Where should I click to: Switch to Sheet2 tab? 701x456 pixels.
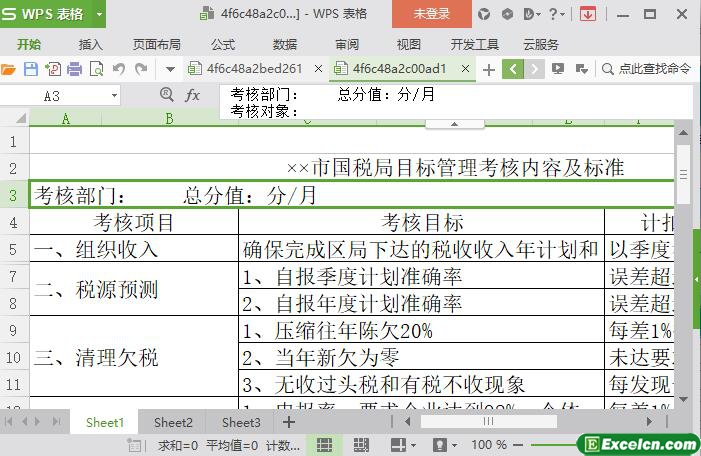173,422
